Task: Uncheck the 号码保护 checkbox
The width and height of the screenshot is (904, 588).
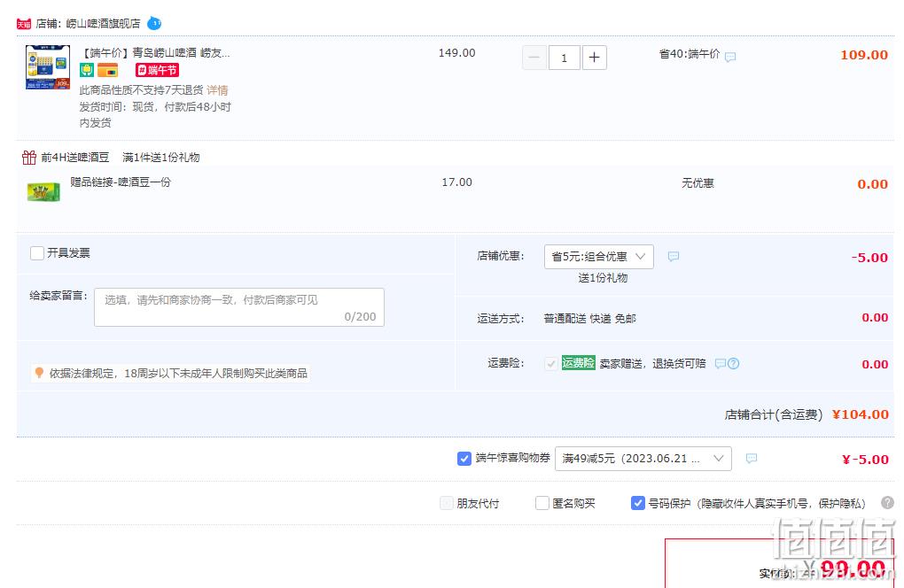Action: coord(637,503)
